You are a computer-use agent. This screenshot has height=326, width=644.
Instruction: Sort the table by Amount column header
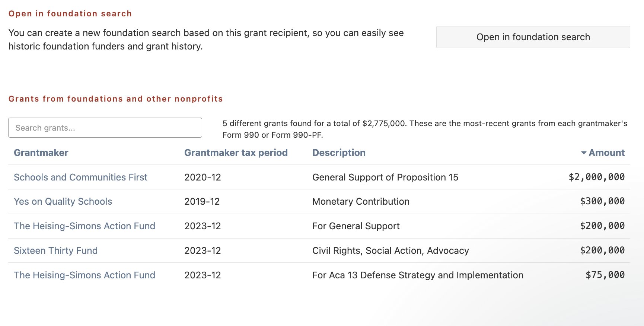606,153
